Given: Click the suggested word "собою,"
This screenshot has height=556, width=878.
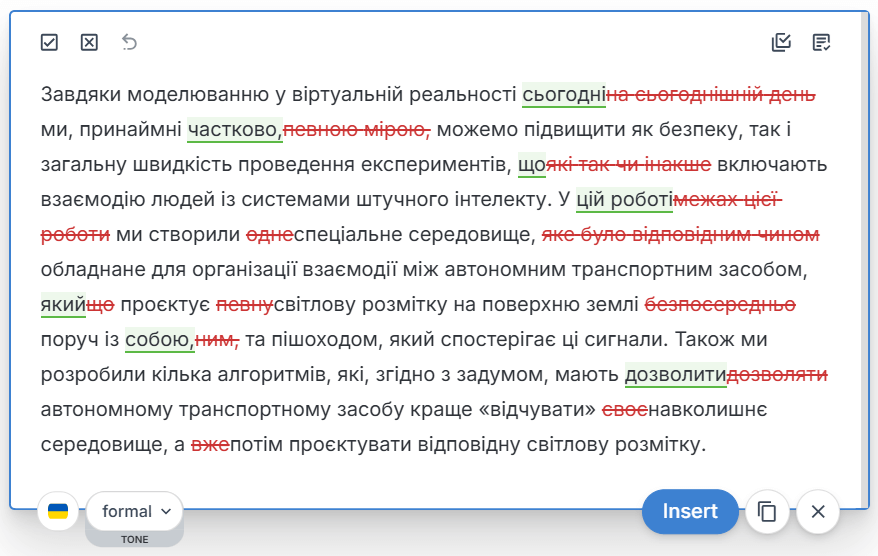Looking at the screenshot, I should pyautogui.click(x=159, y=340).
